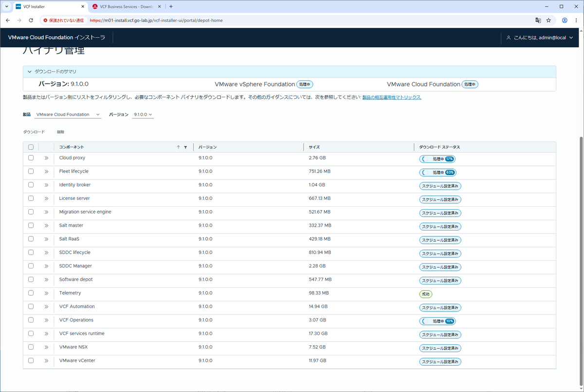Click the address bar URL
Viewport: 584px width, 392px height.
tap(157, 20)
